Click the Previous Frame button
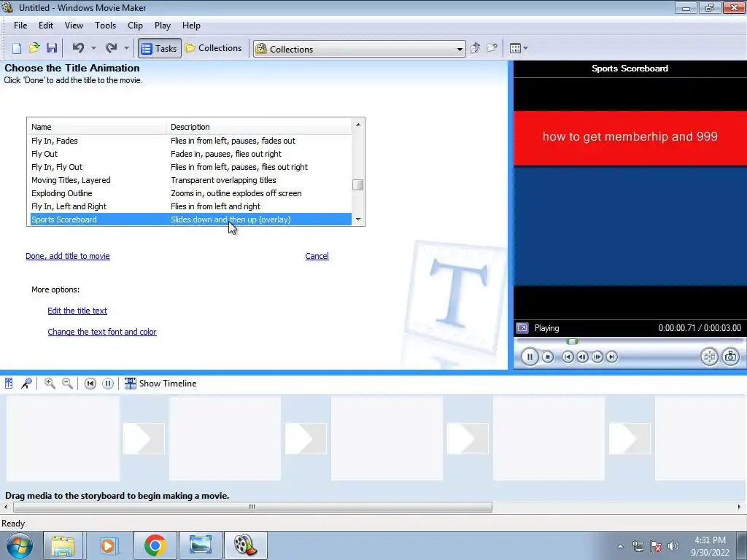Viewport: 747px width, 560px height. (x=582, y=357)
